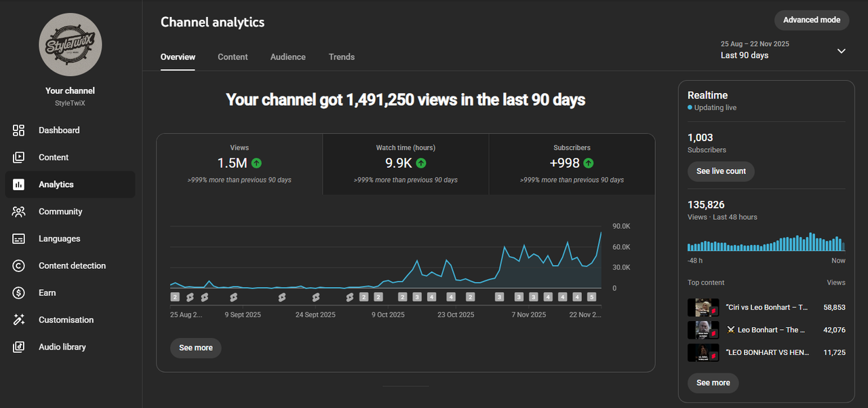Viewport: 868px width, 408px height.
Task: Open the Dashboard icon in sidebar
Action: click(18, 130)
